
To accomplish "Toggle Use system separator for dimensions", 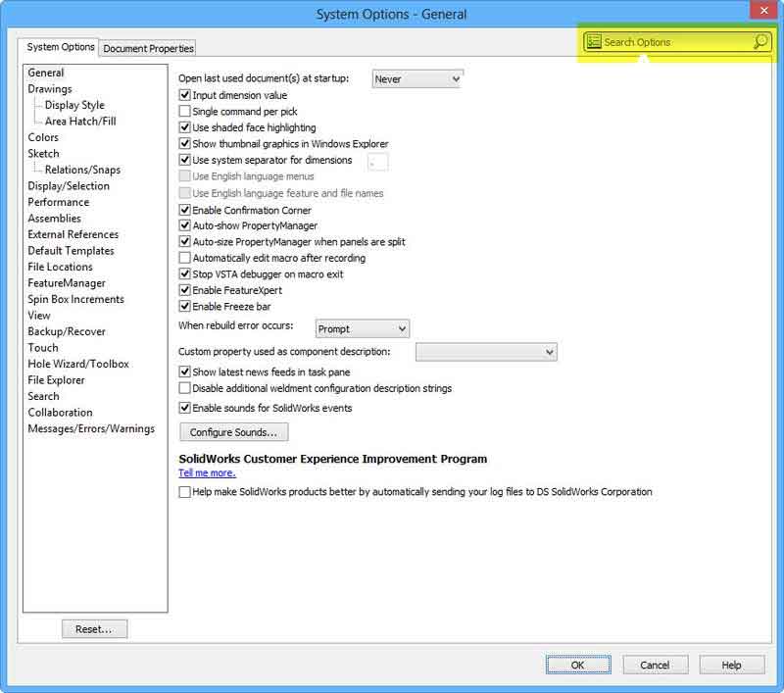I will pos(184,160).
